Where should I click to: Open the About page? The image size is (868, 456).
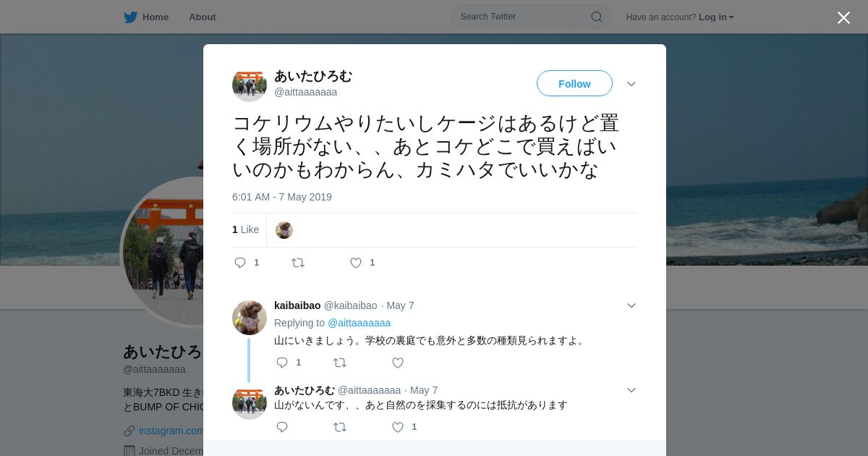pos(203,17)
